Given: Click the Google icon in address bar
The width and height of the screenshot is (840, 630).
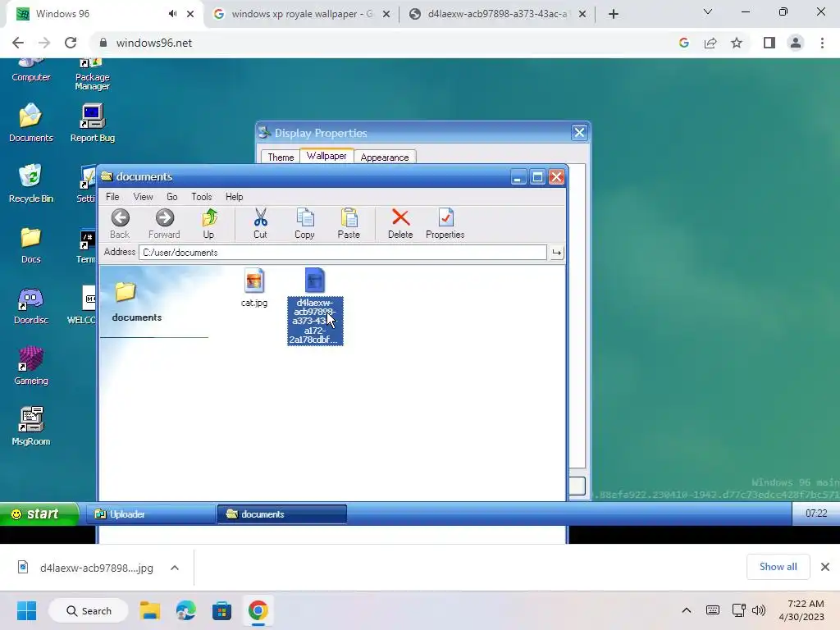Looking at the screenshot, I should click(x=683, y=43).
